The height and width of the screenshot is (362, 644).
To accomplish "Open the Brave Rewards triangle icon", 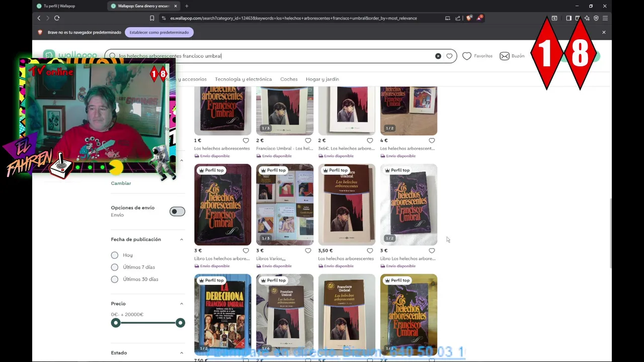I will 479,18.
